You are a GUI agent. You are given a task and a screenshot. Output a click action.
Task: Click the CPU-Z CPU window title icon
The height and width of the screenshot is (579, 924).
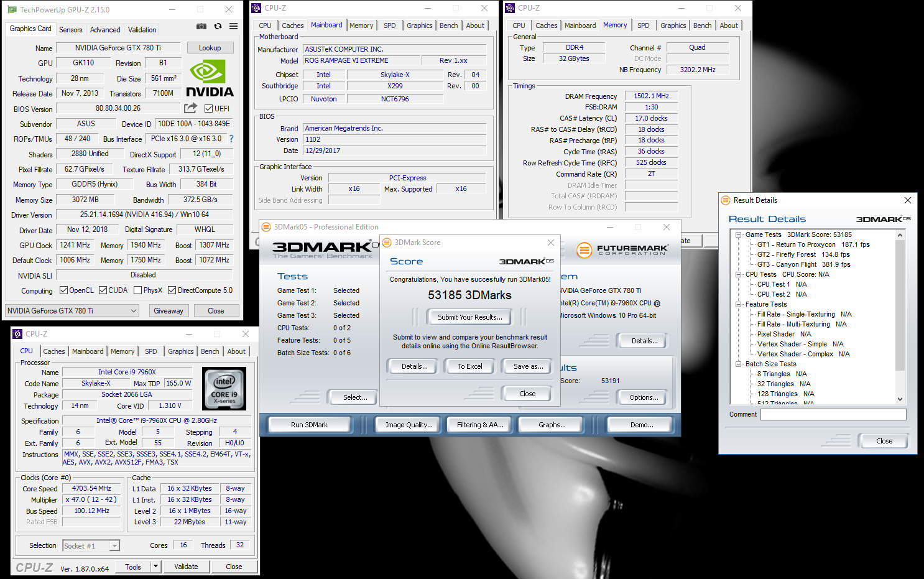click(17, 334)
